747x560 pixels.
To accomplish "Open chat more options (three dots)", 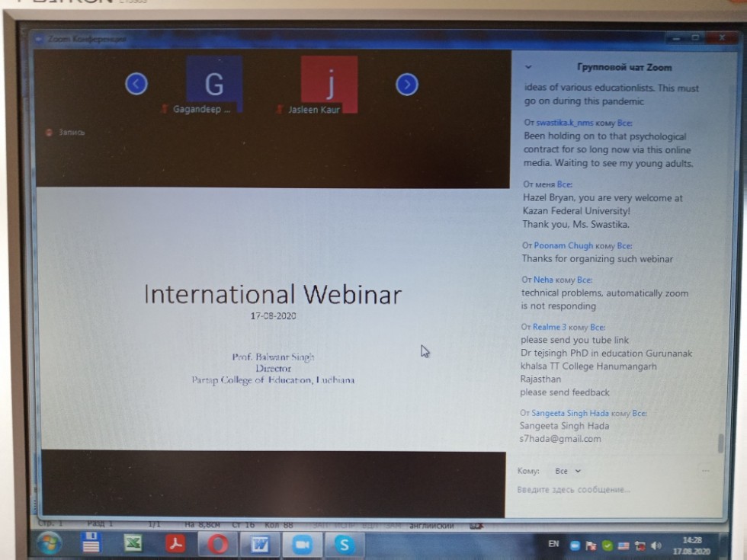I will [x=705, y=471].
